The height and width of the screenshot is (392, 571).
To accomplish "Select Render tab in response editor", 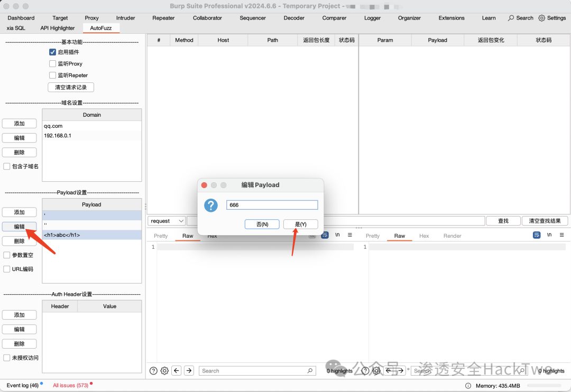I will (x=452, y=236).
